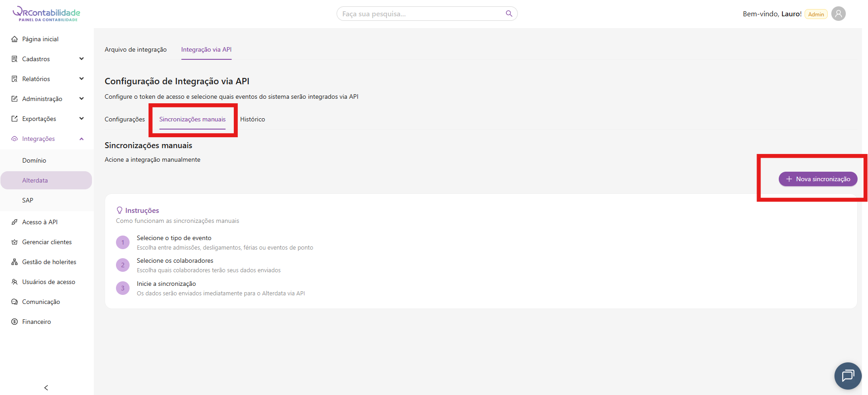This screenshot has height=395, width=868.
Task: Select the Configurações tab
Action: [x=125, y=119]
